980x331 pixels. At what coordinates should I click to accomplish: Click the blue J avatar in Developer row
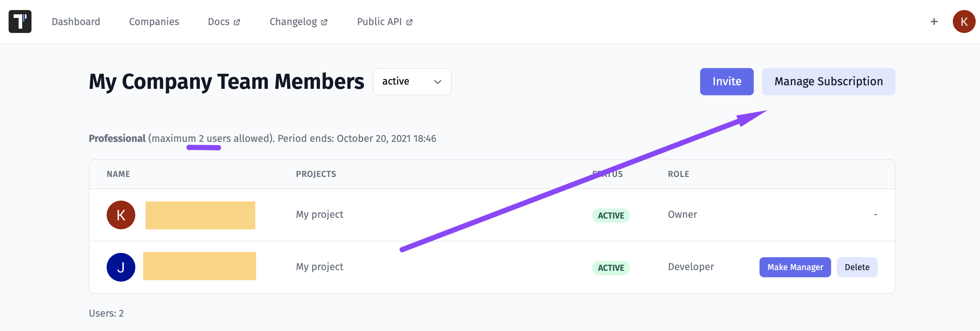coord(121,267)
